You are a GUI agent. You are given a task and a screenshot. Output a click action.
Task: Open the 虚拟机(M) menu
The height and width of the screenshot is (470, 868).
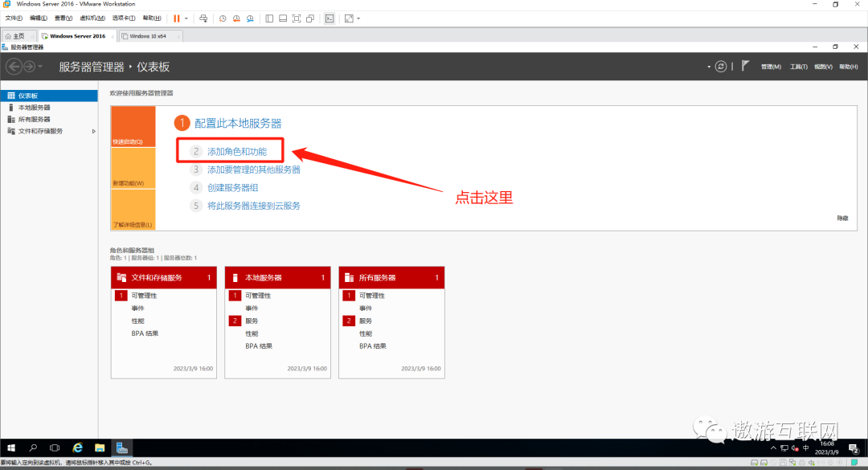point(92,18)
